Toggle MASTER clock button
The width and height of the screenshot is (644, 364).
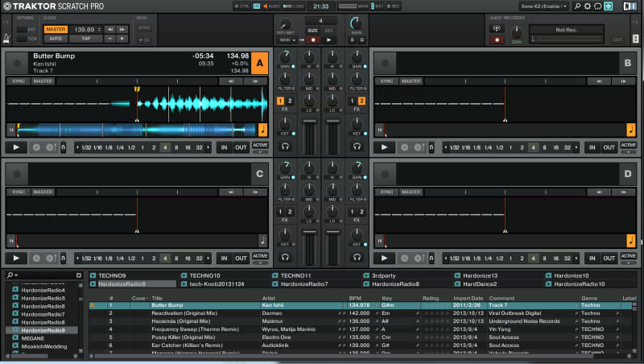[x=56, y=29]
